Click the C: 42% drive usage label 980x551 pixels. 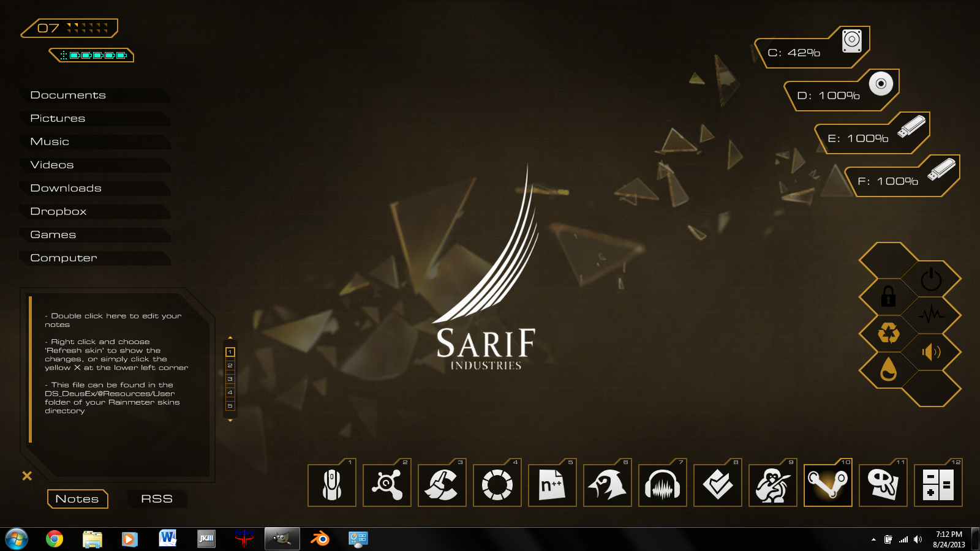coord(794,53)
